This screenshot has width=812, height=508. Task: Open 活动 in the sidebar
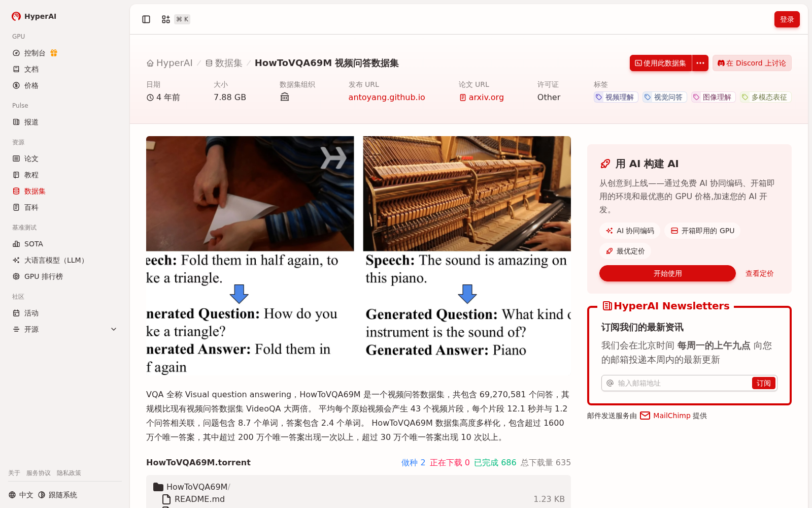31,313
